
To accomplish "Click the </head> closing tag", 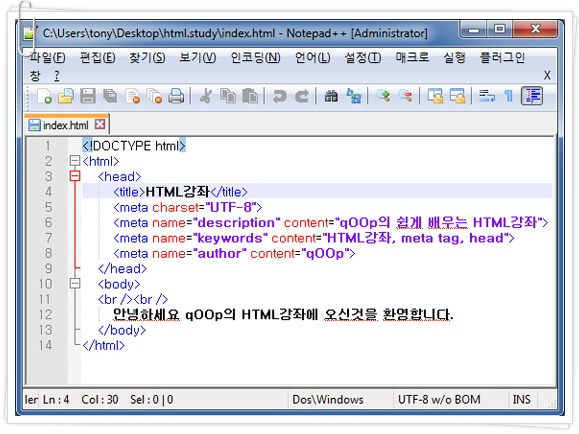I will pyautogui.click(x=122, y=269).
